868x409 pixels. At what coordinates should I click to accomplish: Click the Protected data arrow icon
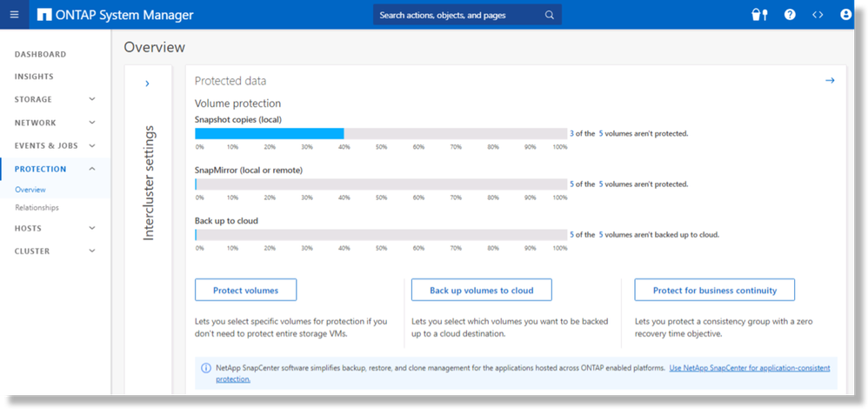tap(830, 81)
